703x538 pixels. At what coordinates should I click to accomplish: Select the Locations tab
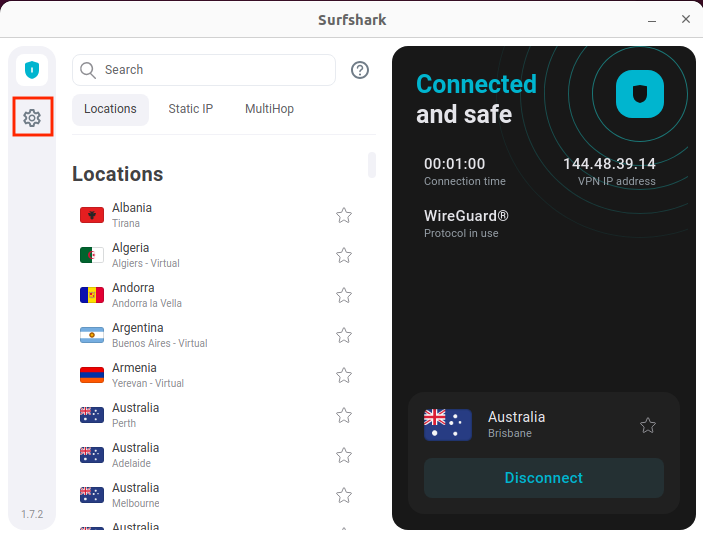pyautogui.click(x=110, y=109)
